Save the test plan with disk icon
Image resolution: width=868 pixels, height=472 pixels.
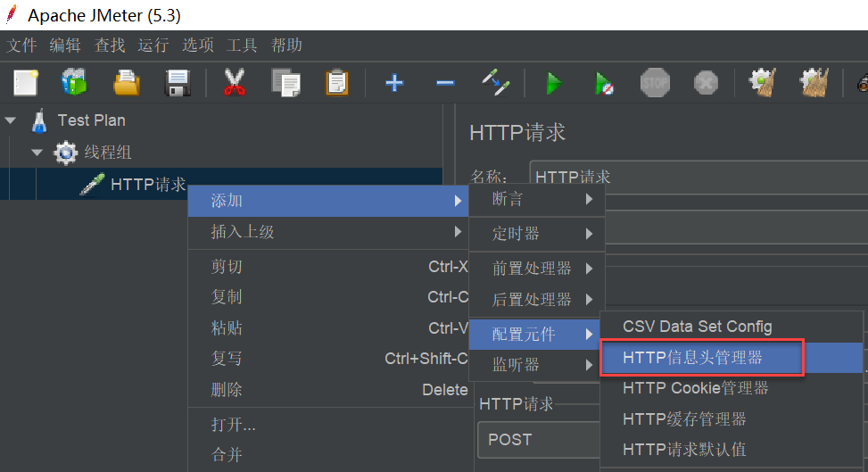coord(178,83)
